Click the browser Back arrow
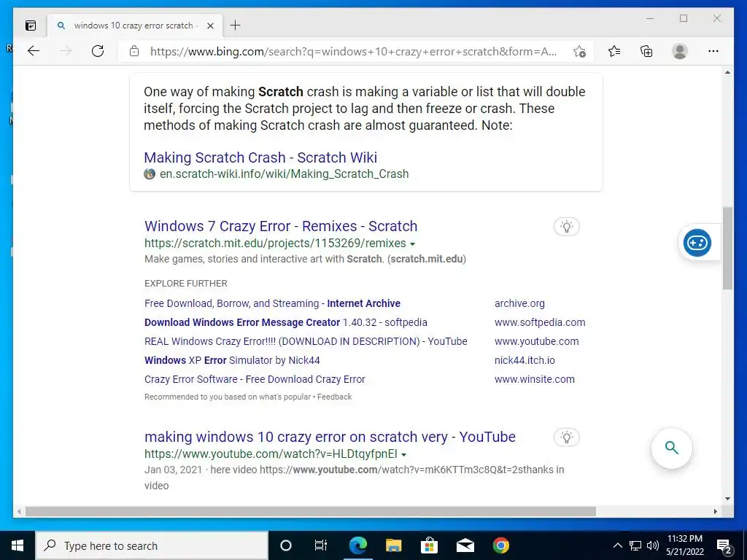Screen dimensions: 747x560 coord(34,51)
